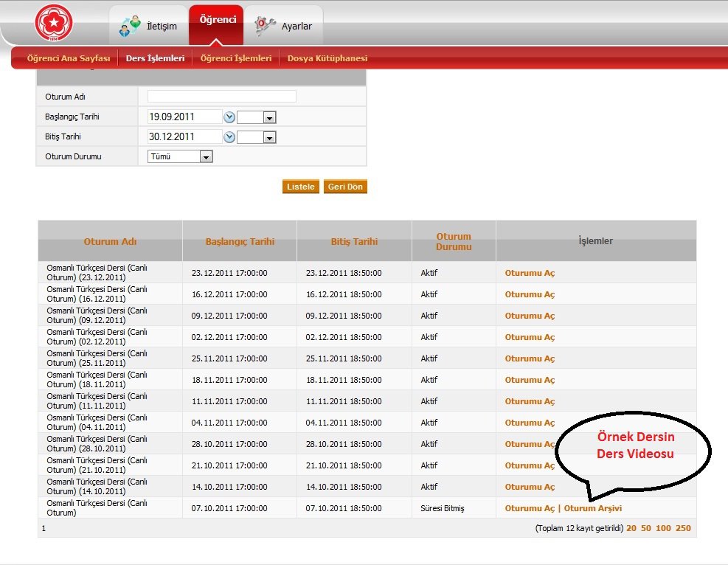This screenshot has height=565, width=728.
Task: Click the red university logo emblem
Action: coord(54,22)
